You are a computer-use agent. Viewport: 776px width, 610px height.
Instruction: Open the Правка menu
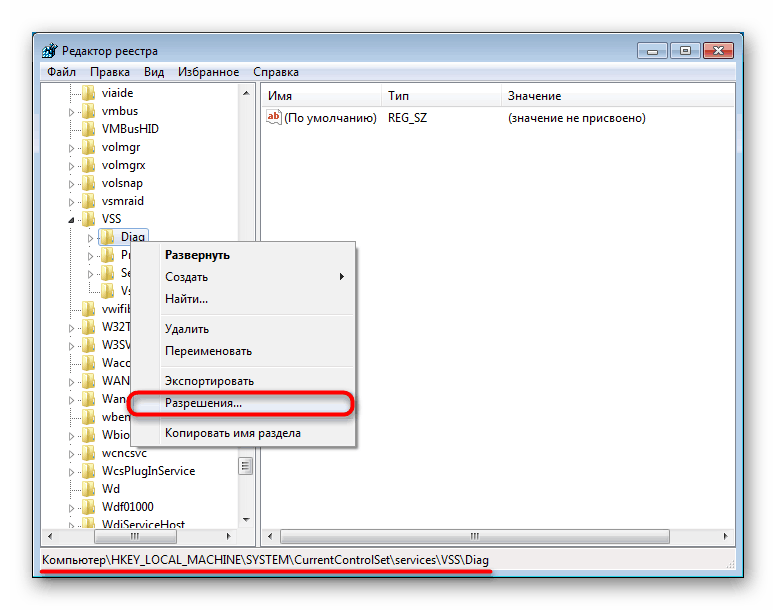[109, 72]
